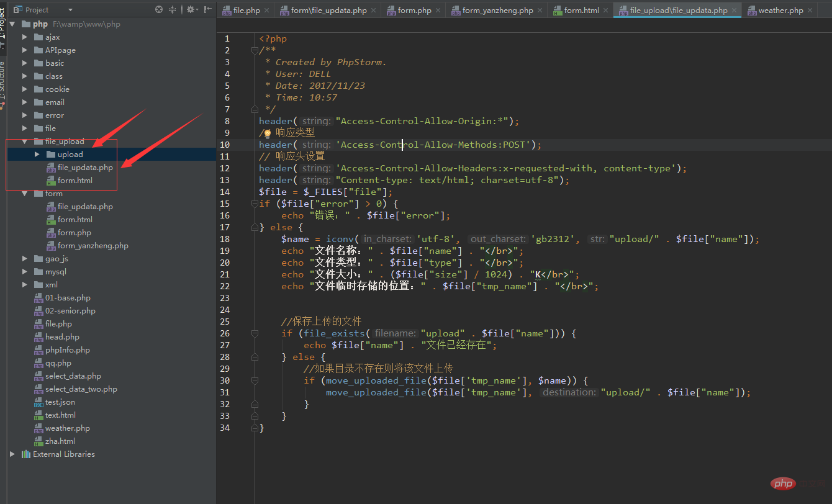This screenshot has width=832, height=504.
Task: Expand the email folder arrow
Action: coord(25,102)
